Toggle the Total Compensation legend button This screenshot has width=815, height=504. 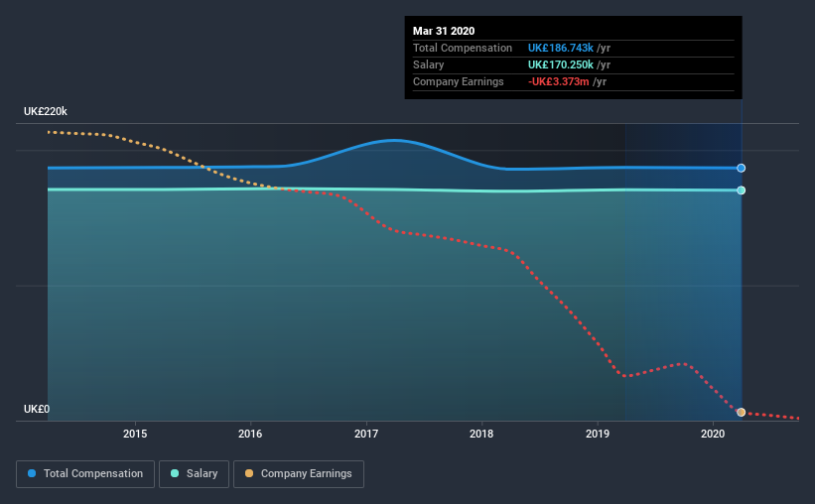point(85,474)
